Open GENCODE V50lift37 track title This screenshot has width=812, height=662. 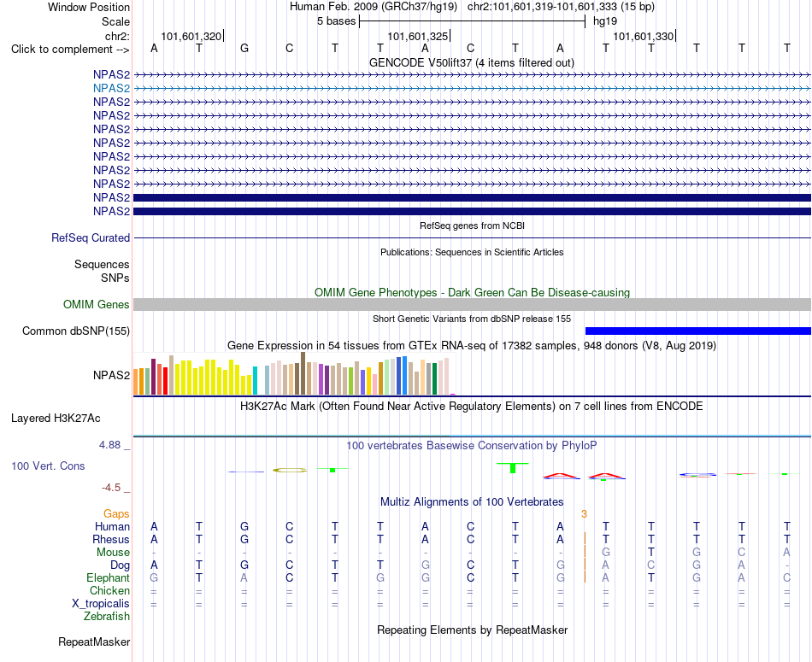pyautogui.click(x=471, y=62)
